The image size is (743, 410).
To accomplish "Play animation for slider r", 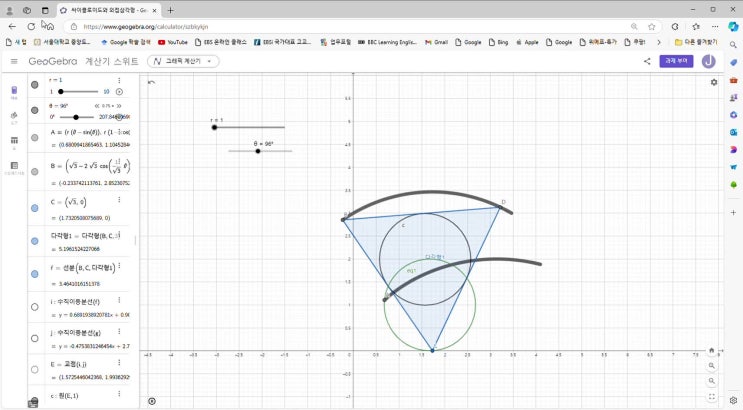I will click(x=119, y=91).
